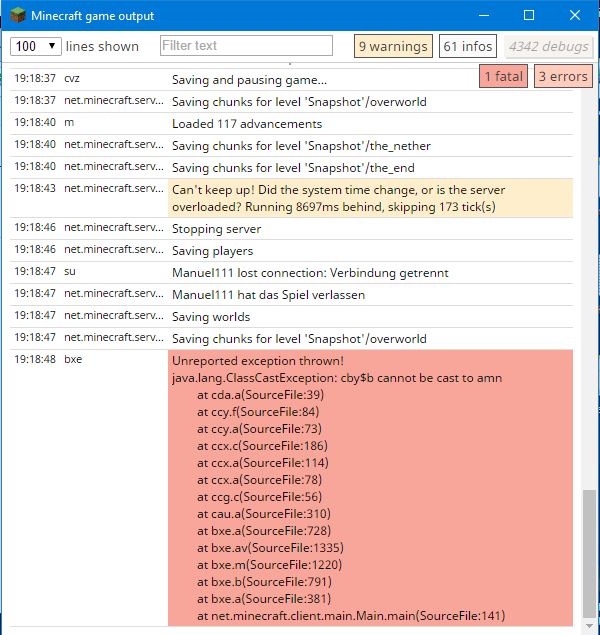600x635 pixels.
Task: Open the lines shown dropdown
Action: tap(36, 46)
